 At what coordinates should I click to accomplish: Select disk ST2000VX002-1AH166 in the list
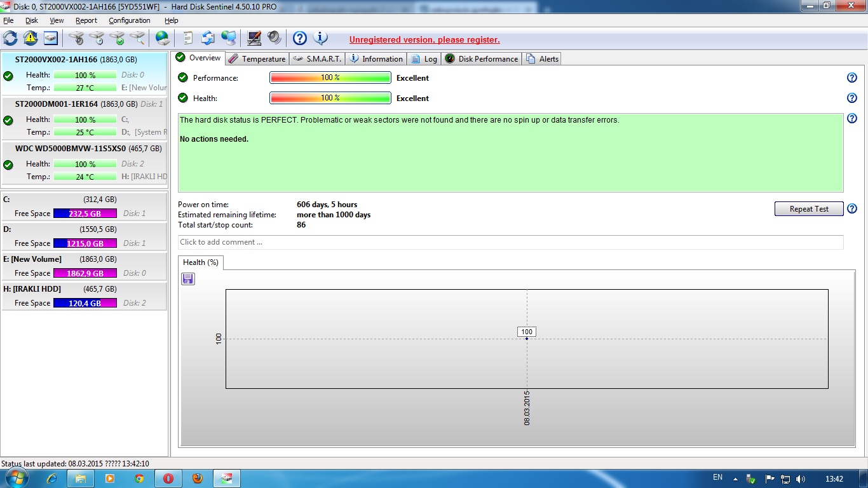pos(84,74)
